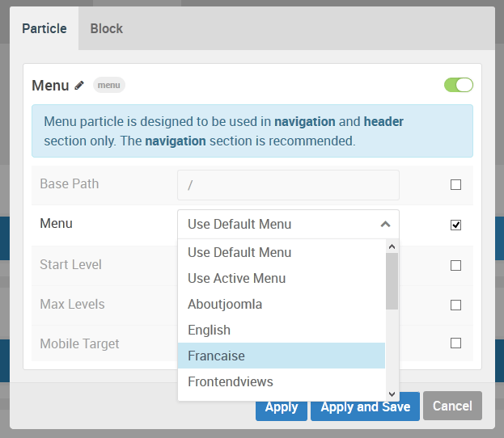Viewport: 504px width, 438px height.
Task: Click the Base Path input field
Action: click(288, 184)
